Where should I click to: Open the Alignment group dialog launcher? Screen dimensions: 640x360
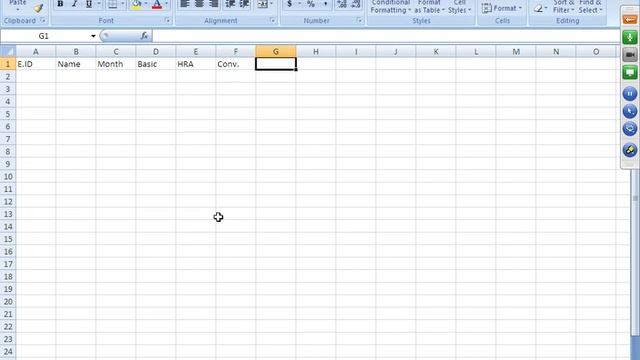tap(273, 20)
